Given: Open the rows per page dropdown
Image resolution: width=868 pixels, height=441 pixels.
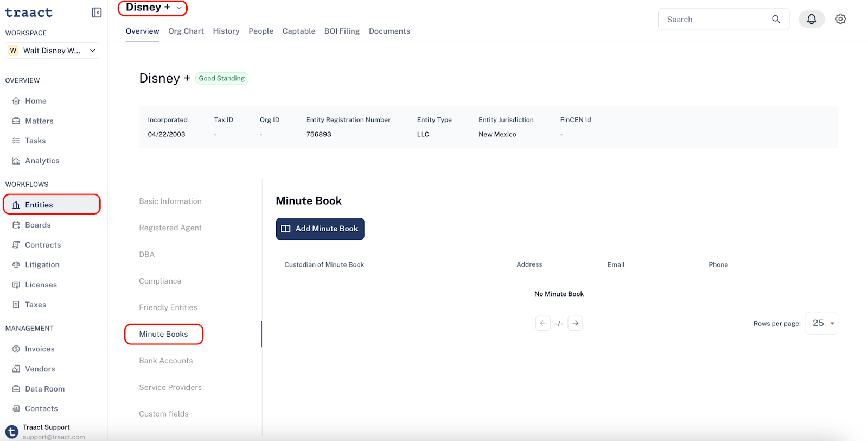Looking at the screenshot, I should pos(822,323).
